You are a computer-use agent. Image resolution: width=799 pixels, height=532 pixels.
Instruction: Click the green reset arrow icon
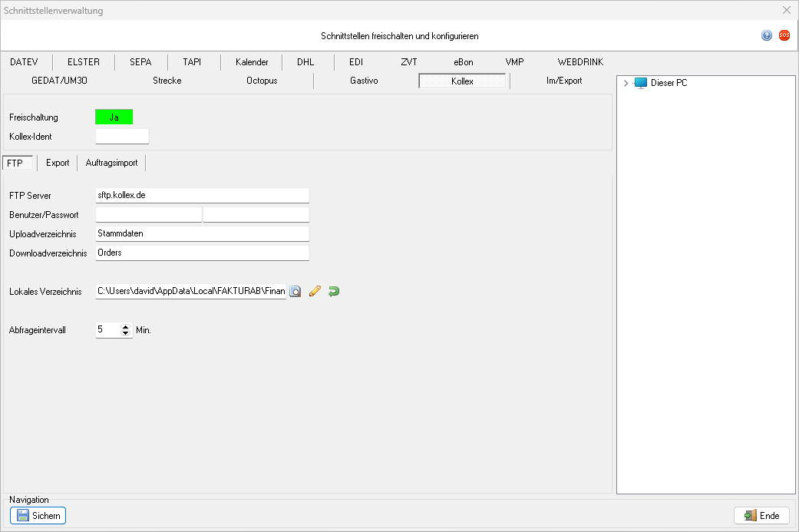[333, 292]
